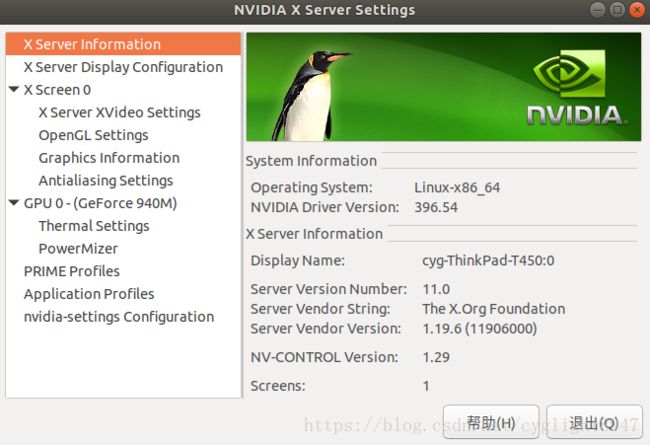Open X Server XVideo Settings
This screenshot has width=650, height=445.
[119, 112]
